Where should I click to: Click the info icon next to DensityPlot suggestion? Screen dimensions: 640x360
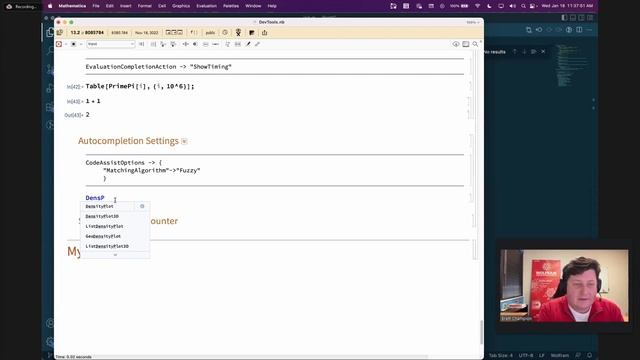tap(142, 207)
